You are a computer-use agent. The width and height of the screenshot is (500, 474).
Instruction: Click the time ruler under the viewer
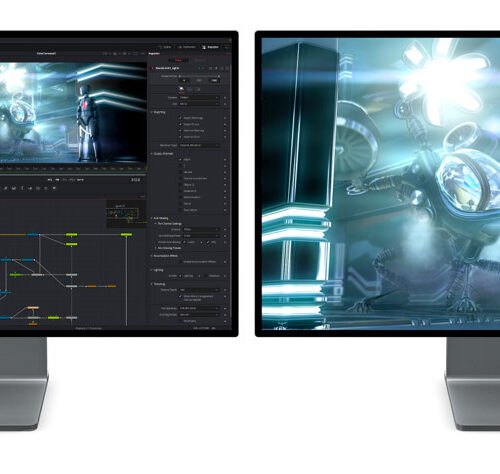(73, 169)
